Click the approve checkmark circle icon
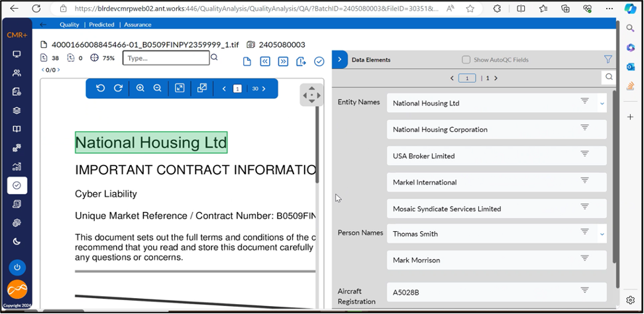This screenshot has width=644, height=314. click(319, 61)
